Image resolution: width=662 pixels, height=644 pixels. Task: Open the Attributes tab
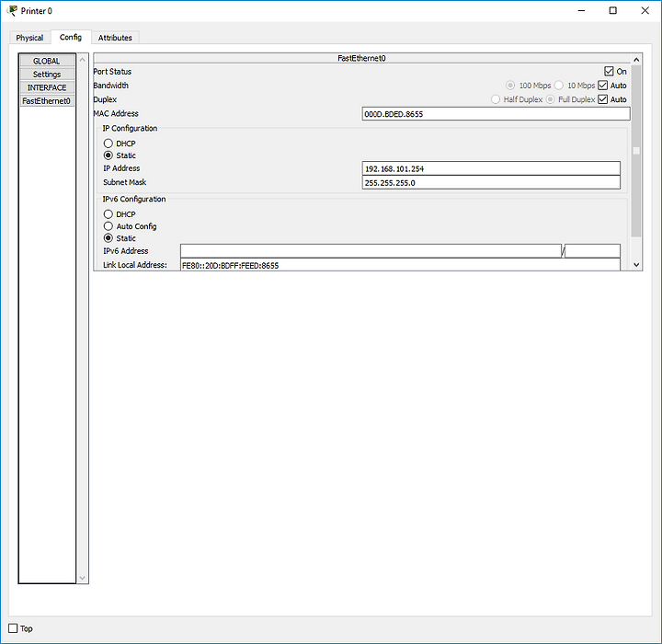pyautogui.click(x=115, y=38)
